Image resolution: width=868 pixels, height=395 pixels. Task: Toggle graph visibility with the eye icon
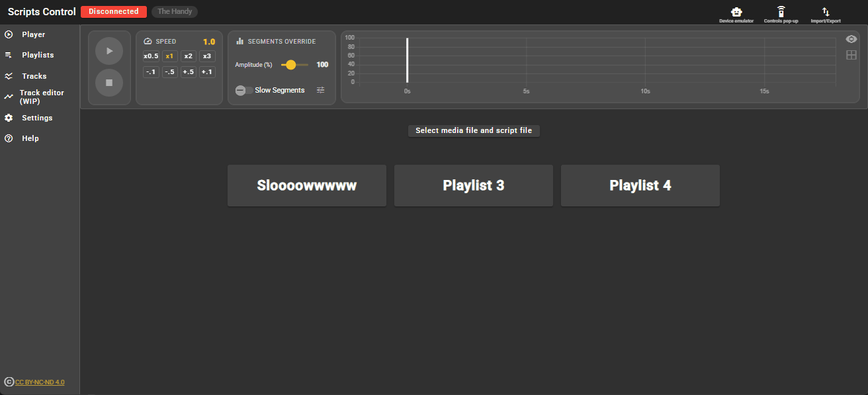[x=851, y=39]
